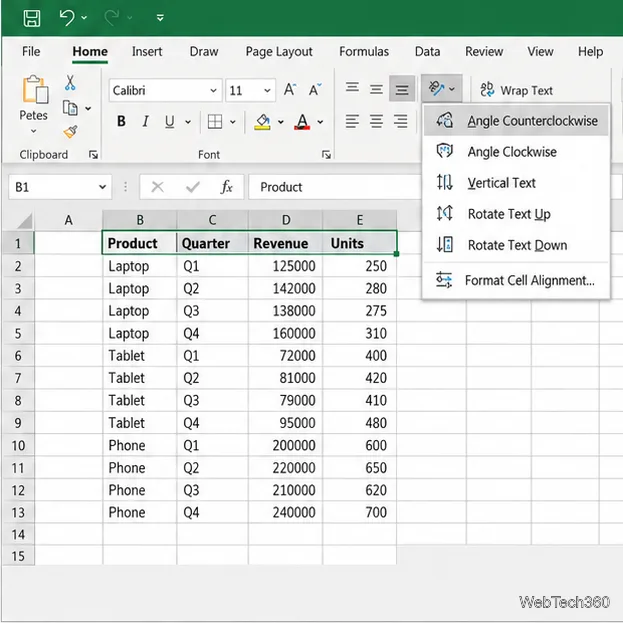Open the Review tab
Viewport: 623px width, 623px height.
click(x=484, y=52)
